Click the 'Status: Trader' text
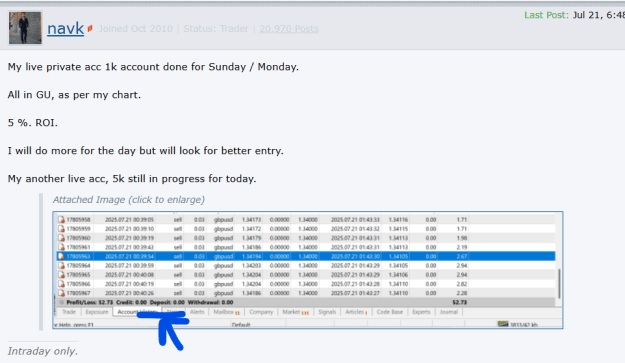Screen dimensions: 625x363 pos(216,29)
